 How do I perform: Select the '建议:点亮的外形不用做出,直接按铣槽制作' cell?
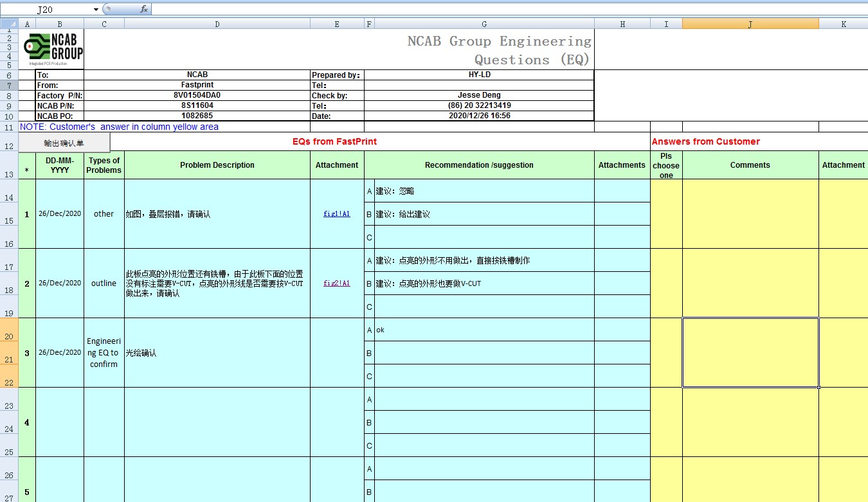(x=484, y=260)
